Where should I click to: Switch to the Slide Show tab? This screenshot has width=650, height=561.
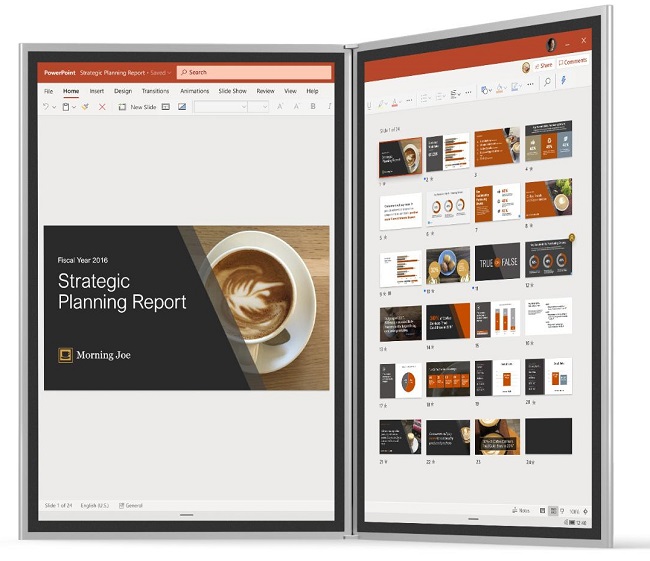(233, 91)
